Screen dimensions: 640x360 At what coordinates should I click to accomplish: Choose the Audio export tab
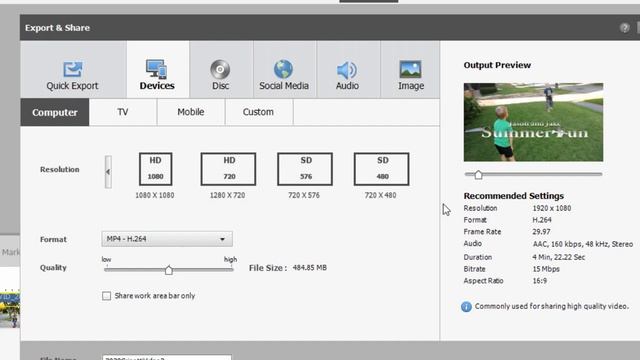(348, 69)
